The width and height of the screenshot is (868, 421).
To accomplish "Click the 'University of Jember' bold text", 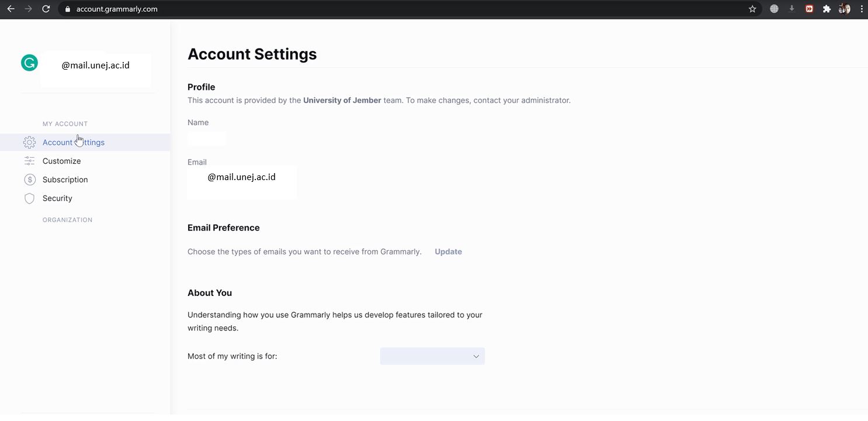I will 342,100.
